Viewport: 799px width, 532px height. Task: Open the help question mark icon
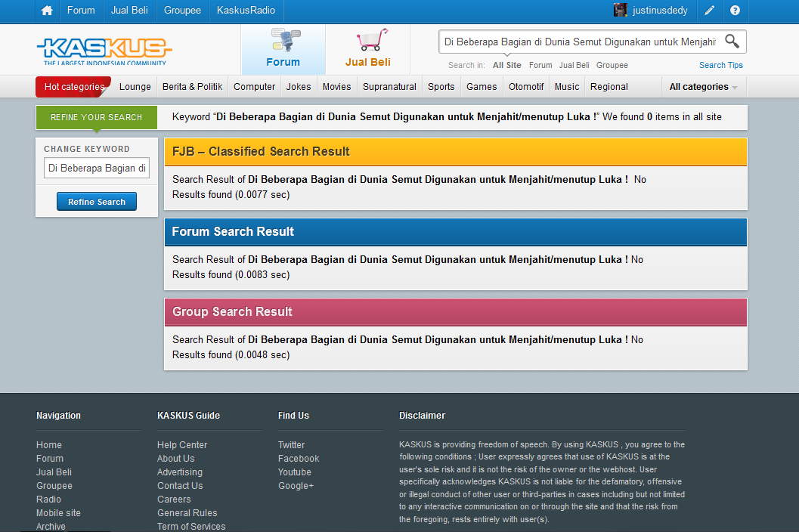click(735, 10)
